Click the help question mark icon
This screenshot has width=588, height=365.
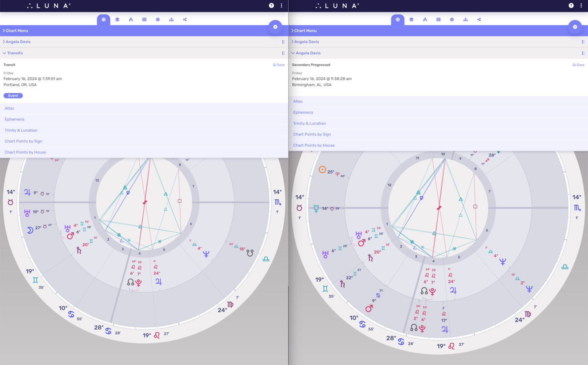point(271,5)
